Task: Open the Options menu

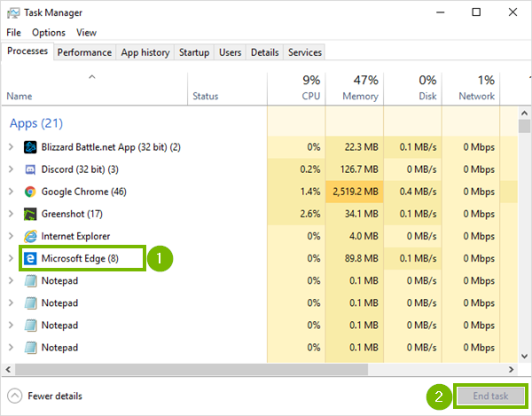Action: (49, 33)
